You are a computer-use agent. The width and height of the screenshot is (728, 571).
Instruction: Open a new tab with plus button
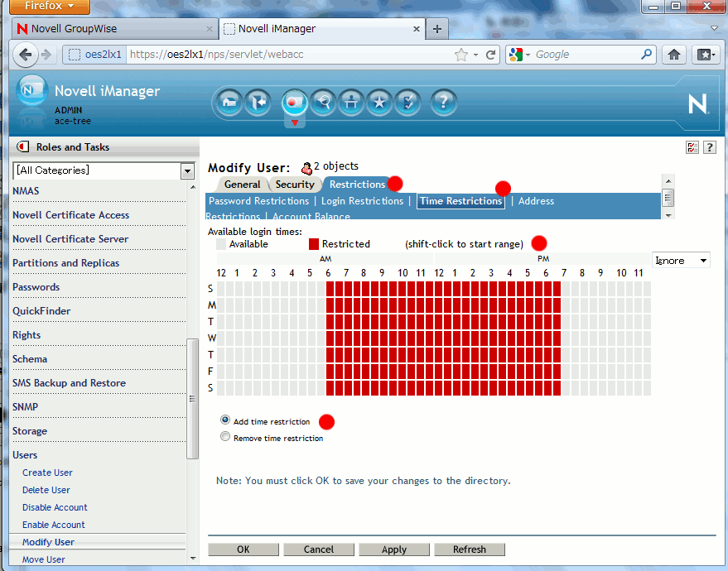[x=437, y=29]
